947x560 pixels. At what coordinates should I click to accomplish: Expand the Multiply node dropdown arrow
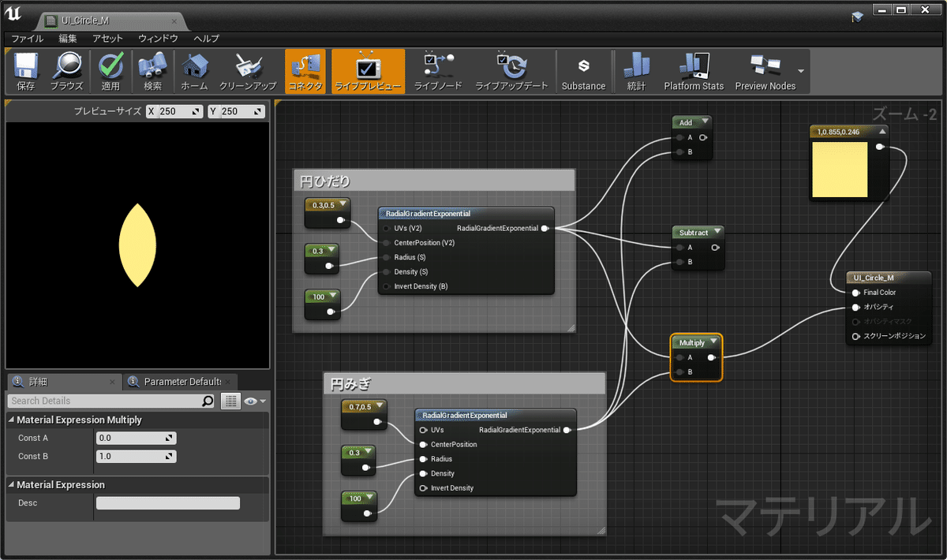click(713, 342)
